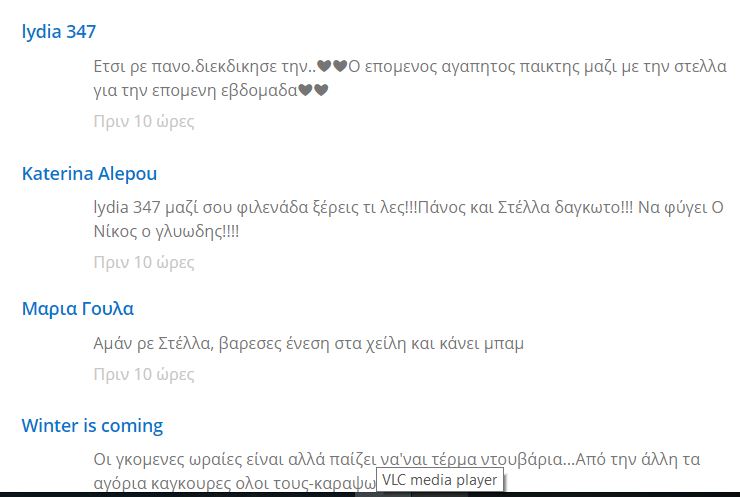Click the heart emojis after 'εβδομαδα'
The height and width of the screenshot is (497, 740).
(x=313, y=90)
